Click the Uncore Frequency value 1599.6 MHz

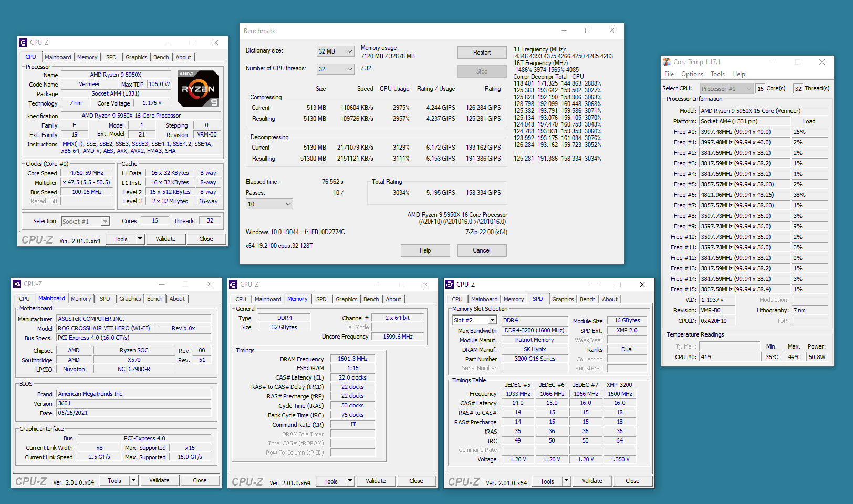398,337
